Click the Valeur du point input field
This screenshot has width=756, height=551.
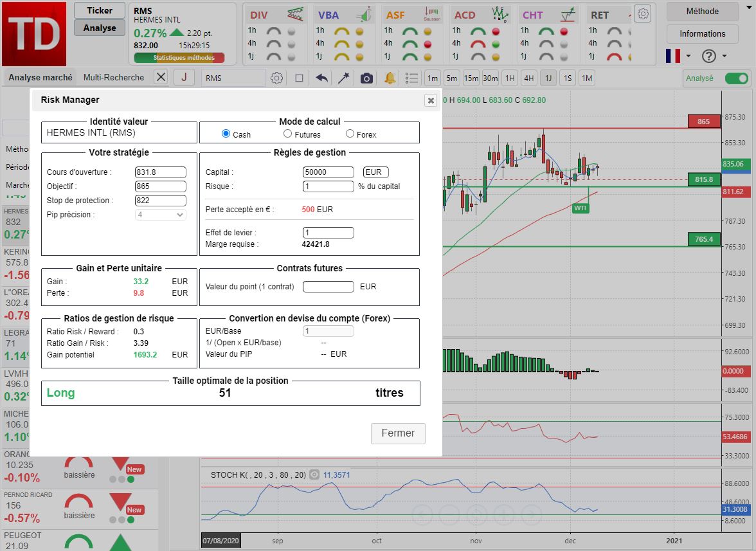pyautogui.click(x=328, y=286)
